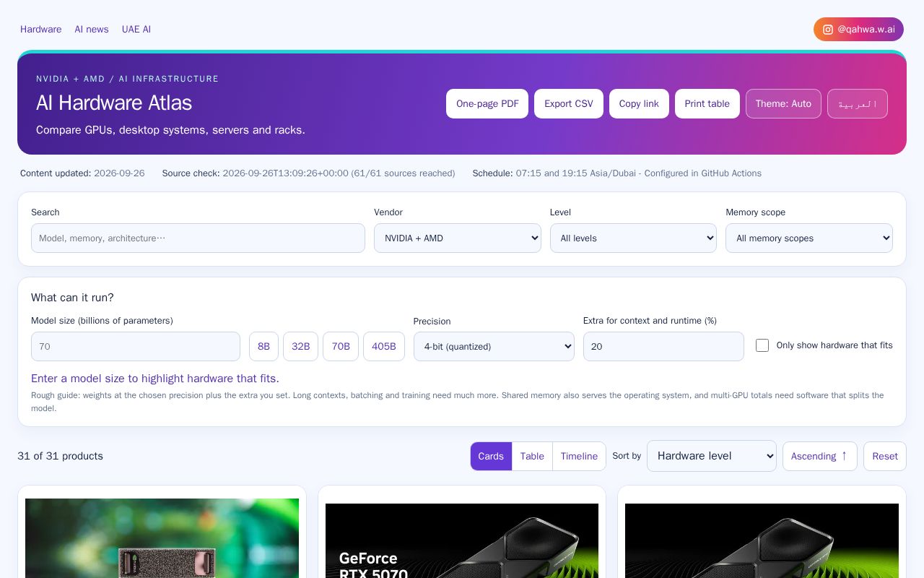Open the UAE AI nav link
This screenshot has width=924, height=578.
point(136,30)
